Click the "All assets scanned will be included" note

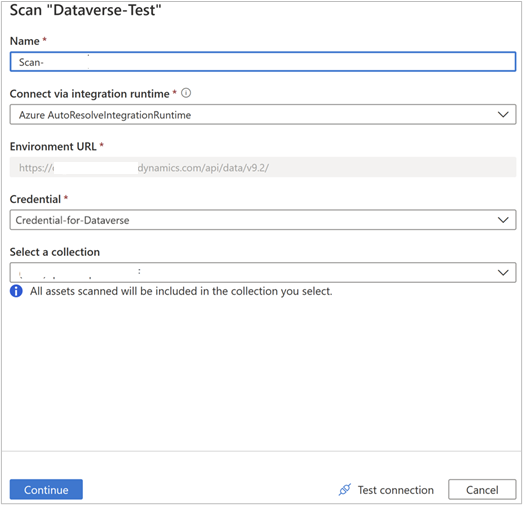pyautogui.click(x=181, y=291)
